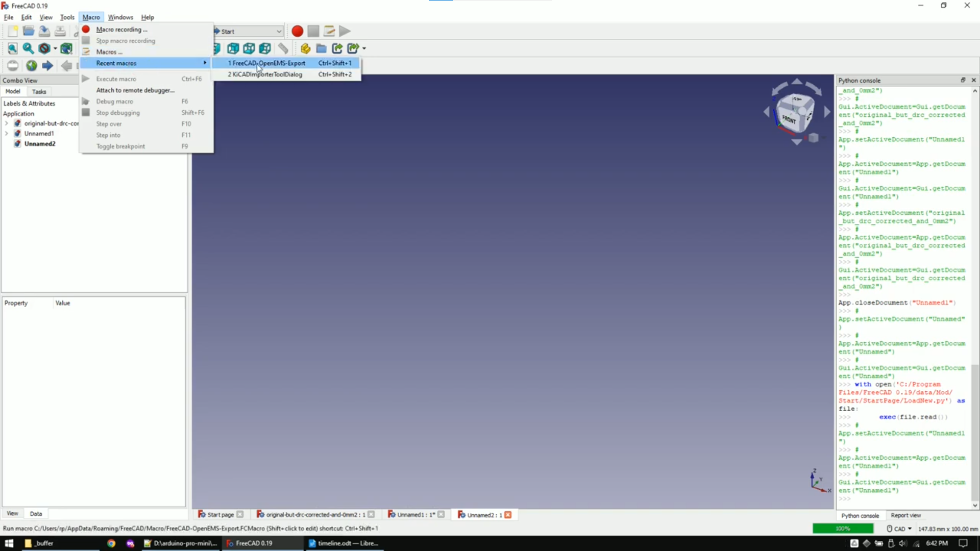Run recent macro 1 FreeCAD-OpenEMS-Export

click(x=286, y=63)
